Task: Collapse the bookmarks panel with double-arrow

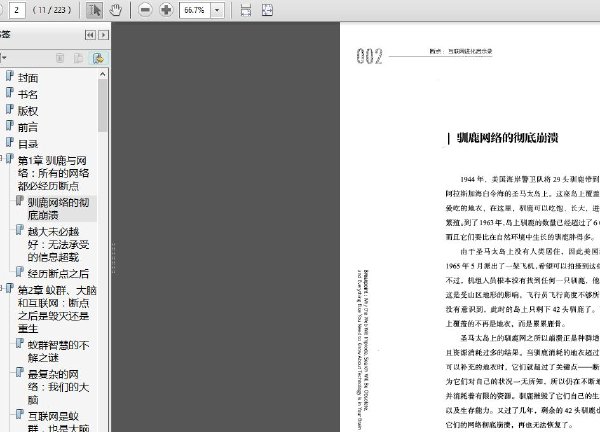Action: [x=90, y=35]
